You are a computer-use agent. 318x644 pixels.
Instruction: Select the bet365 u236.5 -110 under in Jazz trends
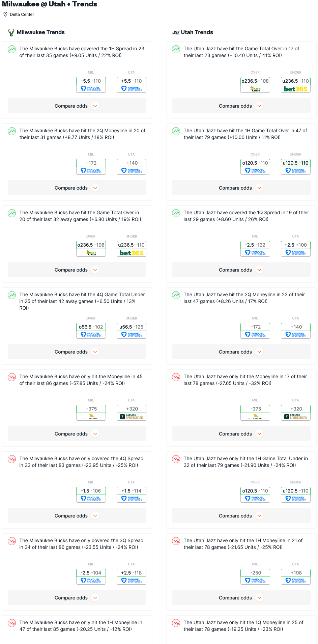pyautogui.click(x=296, y=85)
